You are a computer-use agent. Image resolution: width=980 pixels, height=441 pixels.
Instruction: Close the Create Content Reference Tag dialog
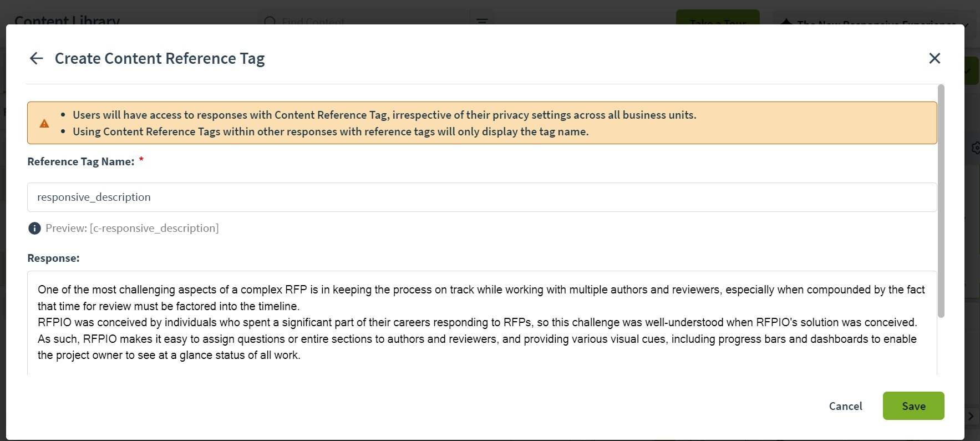935,58
